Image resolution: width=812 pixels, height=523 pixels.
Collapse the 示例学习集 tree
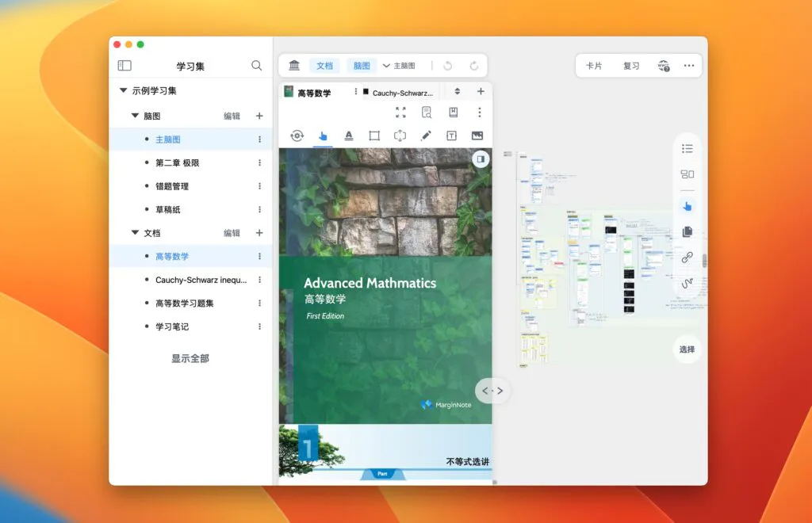click(x=123, y=90)
